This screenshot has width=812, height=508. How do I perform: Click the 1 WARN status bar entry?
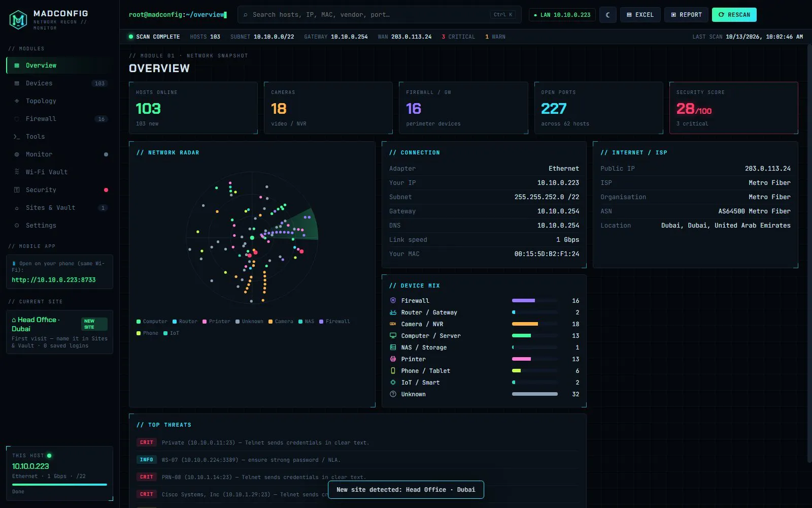click(495, 37)
